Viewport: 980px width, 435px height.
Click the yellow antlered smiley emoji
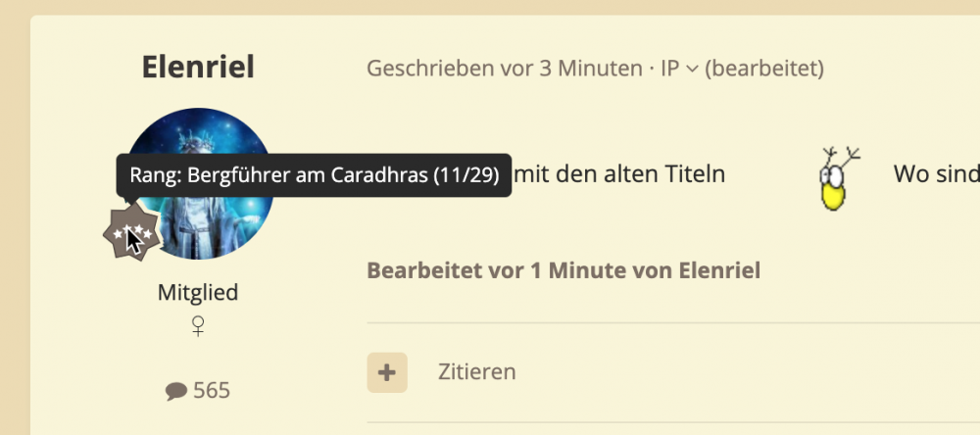click(835, 180)
